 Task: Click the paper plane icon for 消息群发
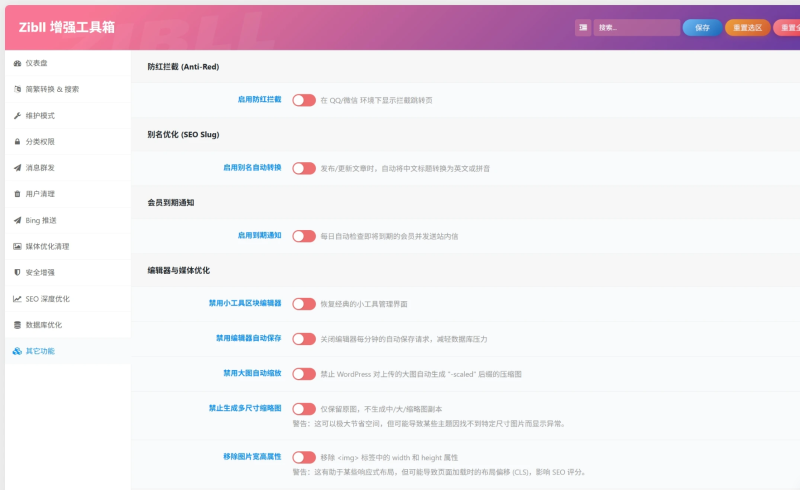(x=17, y=168)
